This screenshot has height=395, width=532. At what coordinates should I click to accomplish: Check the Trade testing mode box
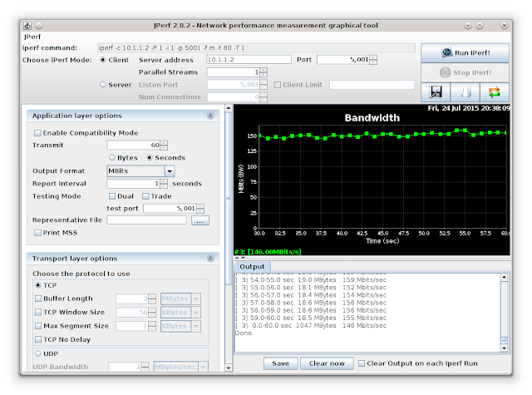[145, 196]
